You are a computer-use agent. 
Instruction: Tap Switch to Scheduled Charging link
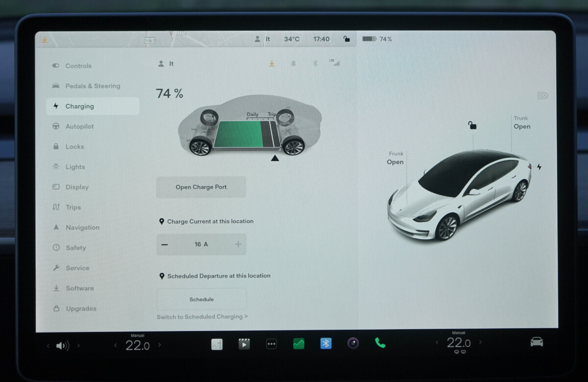(x=202, y=317)
